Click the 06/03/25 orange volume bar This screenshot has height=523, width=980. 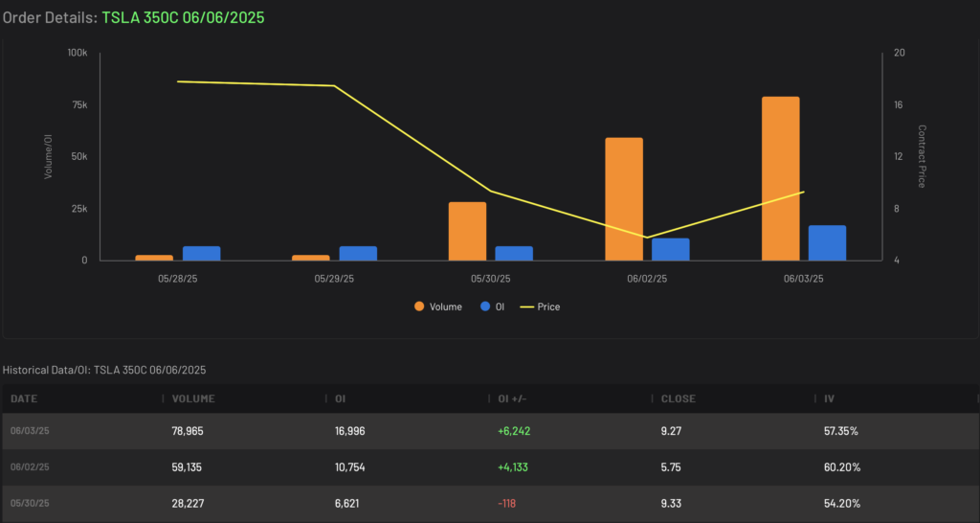pos(781,178)
